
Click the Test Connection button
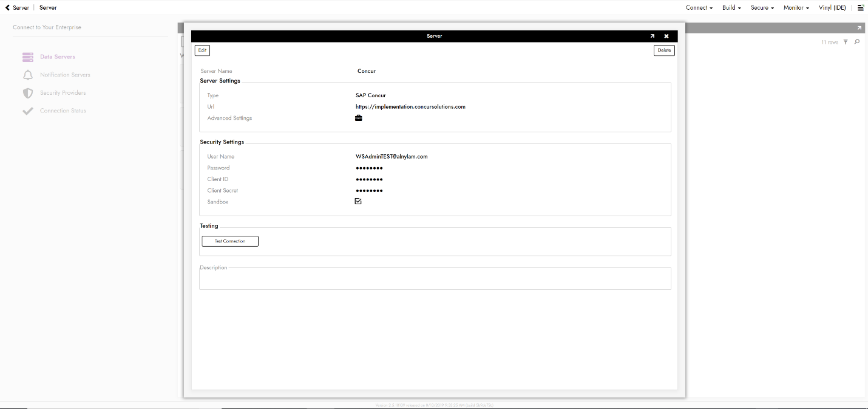coord(230,241)
